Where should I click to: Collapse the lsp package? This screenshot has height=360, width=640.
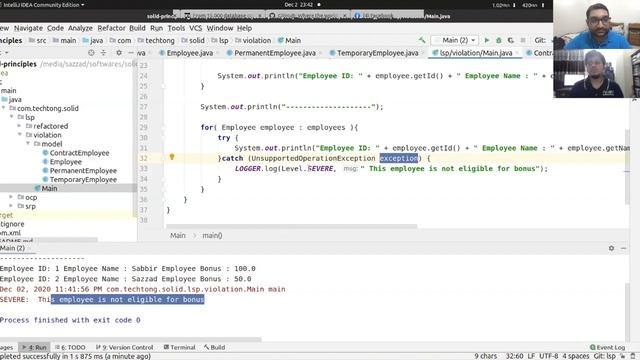point(11,117)
